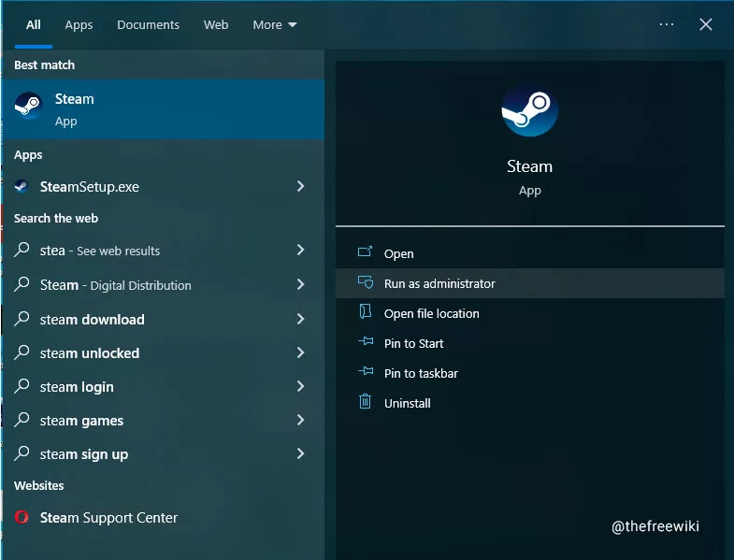
Task: Click the Run as administrator shield icon
Action: point(365,282)
